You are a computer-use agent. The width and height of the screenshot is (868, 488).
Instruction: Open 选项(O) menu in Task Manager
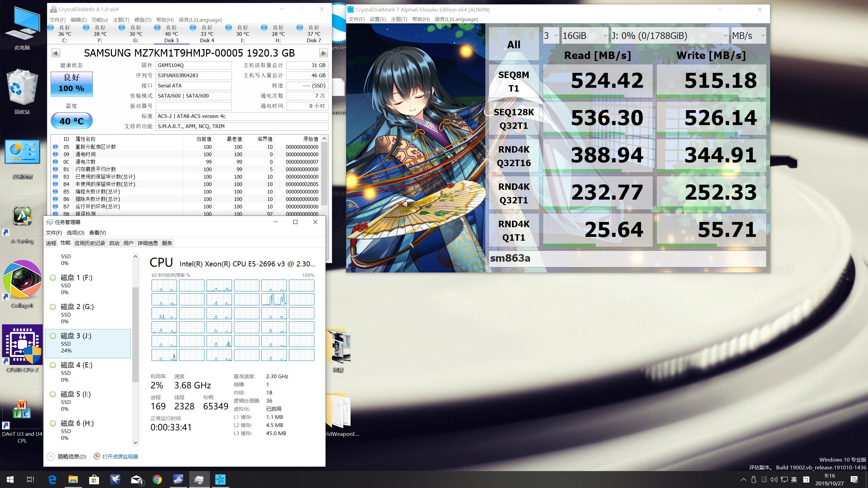(75, 232)
